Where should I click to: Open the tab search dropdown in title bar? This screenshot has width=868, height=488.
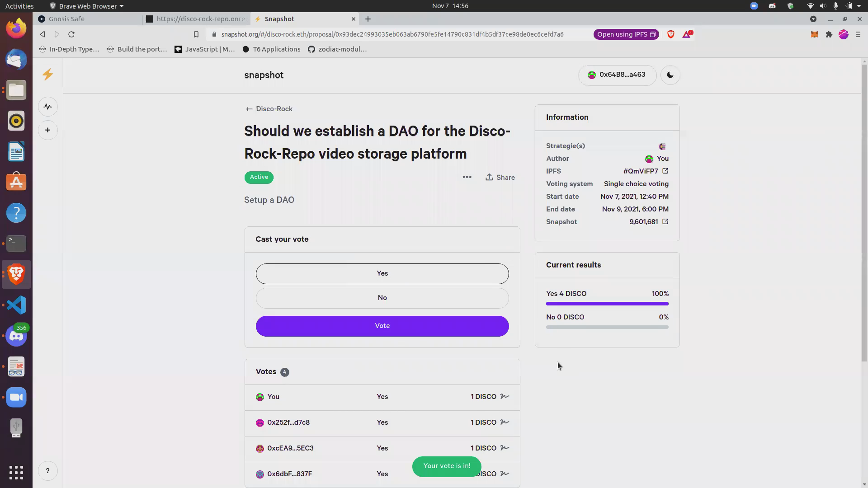(x=813, y=19)
